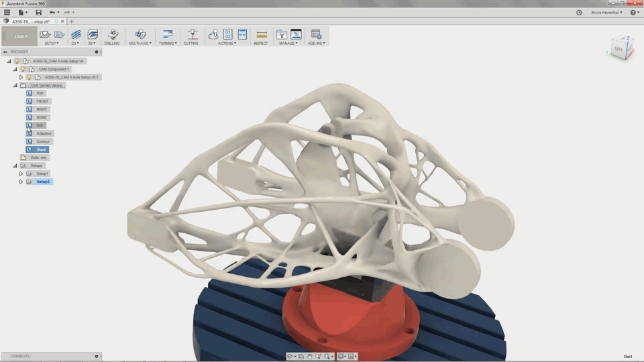Open job status clock icon
The height and width of the screenshot is (362, 644).
pyautogui.click(x=579, y=12)
